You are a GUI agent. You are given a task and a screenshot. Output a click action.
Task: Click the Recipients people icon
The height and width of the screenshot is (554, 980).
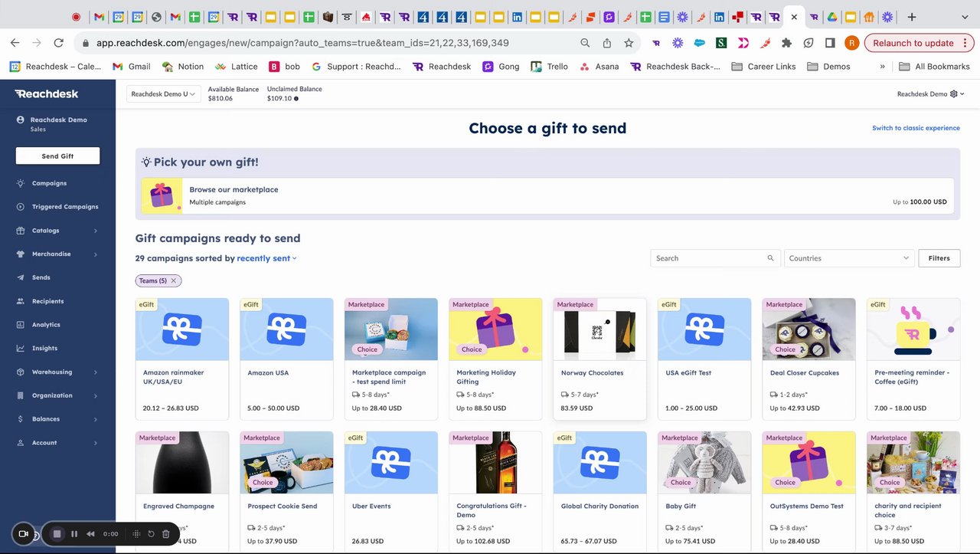[21, 301]
